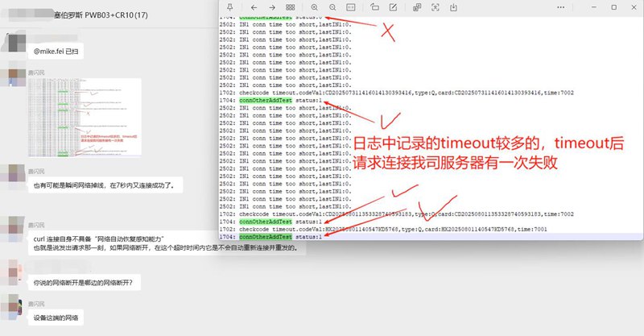
Task: Open thumbnail grid view of images
Action: [291, 7]
